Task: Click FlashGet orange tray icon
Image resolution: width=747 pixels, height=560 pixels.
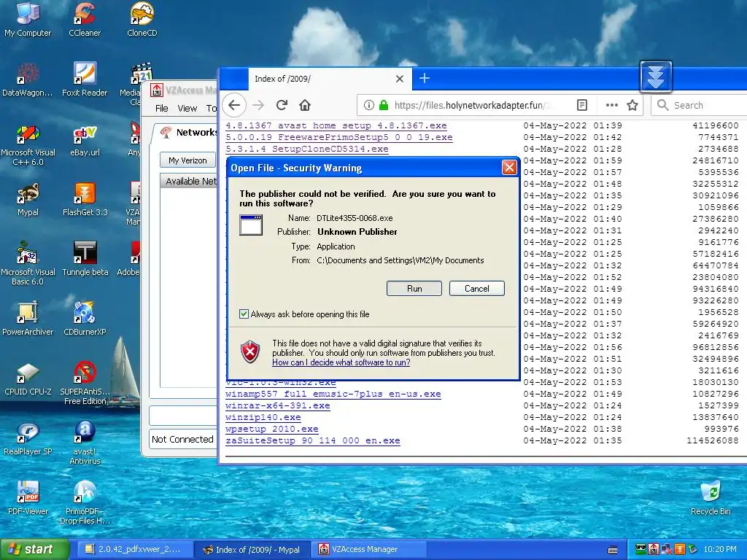Action: click(x=680, y=550)
